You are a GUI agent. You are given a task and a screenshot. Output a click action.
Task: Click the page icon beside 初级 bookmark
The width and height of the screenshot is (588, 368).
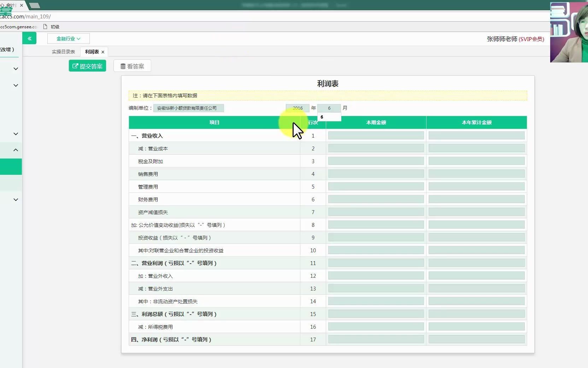click(45, 27)
